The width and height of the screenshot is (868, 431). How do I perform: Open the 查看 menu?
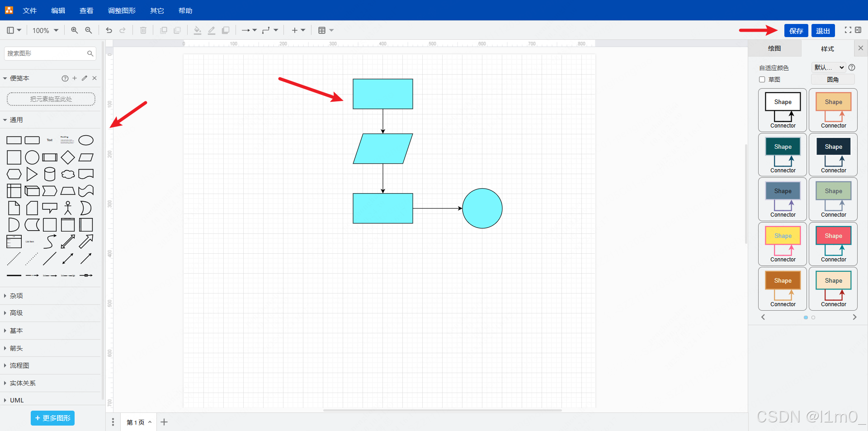(x=86, y=10)
